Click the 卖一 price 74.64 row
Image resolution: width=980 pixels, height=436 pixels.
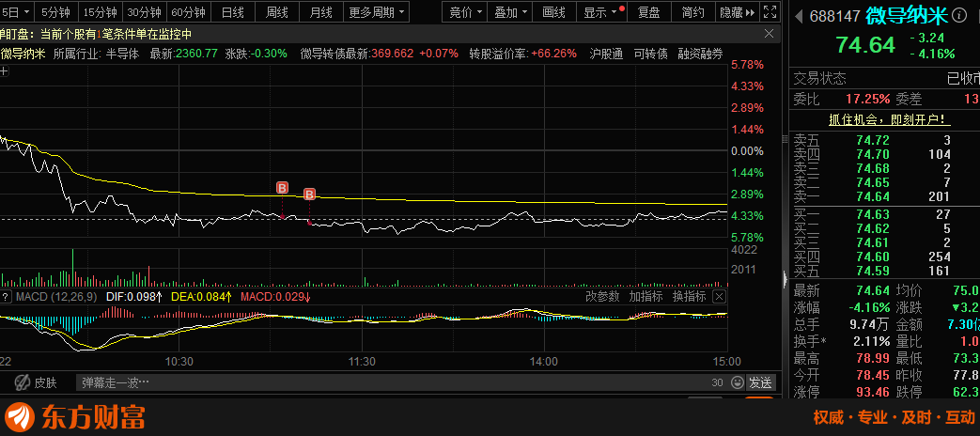pyautogui.click(x=873, y=196)
